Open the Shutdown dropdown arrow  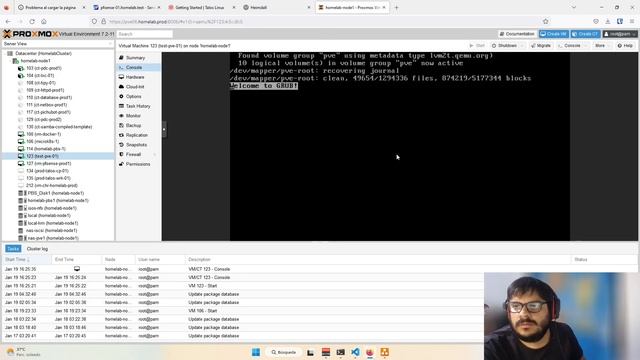(522, 46)
